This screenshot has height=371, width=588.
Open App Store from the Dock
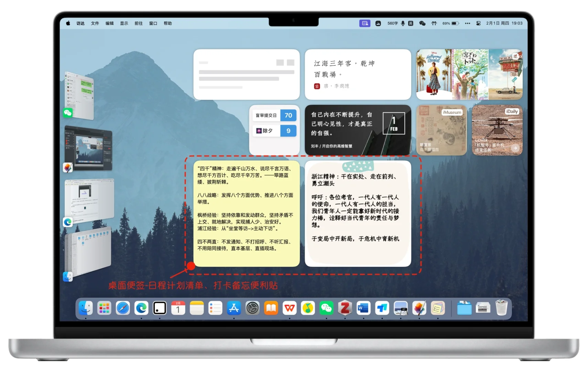click(233, 308)
